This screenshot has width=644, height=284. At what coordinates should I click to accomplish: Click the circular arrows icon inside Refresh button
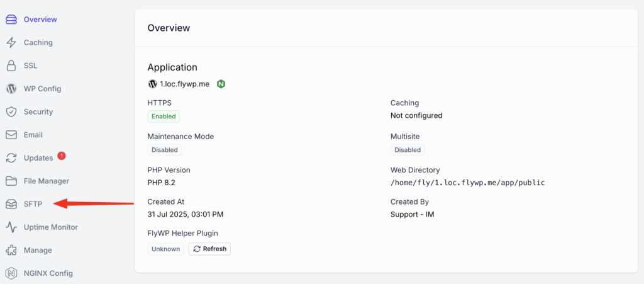197,249
